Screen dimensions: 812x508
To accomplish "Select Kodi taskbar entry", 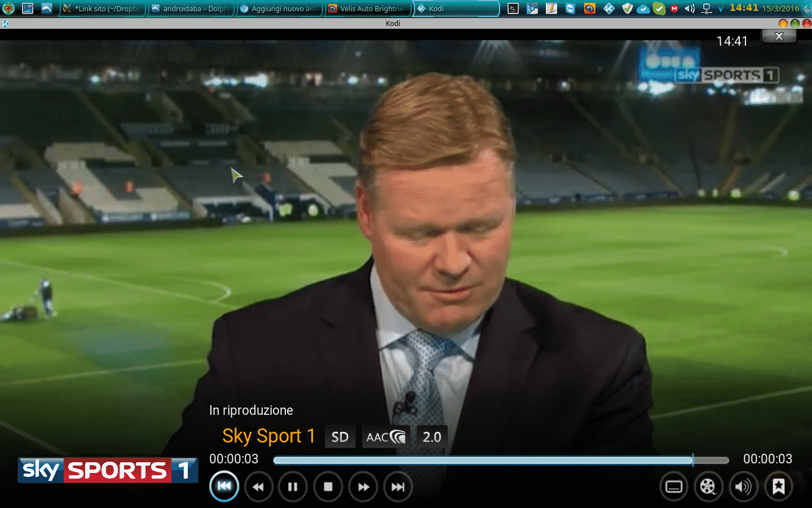I will click(456, 8).
